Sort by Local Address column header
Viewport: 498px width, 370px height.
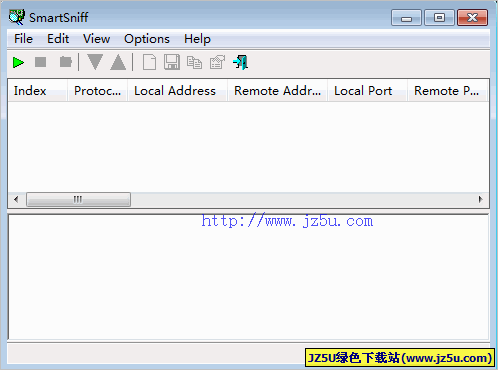177,91
